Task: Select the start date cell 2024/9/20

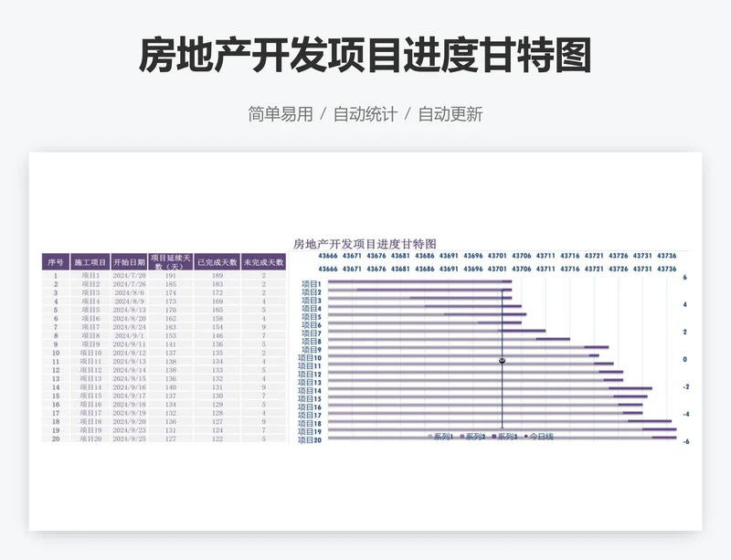Action: point(129,421)
